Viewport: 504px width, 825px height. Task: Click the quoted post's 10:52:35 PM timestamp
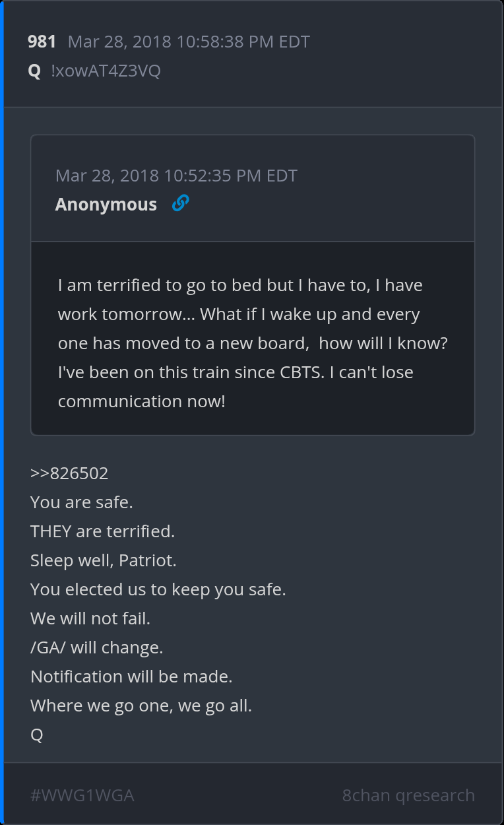(x=176, y=176)
